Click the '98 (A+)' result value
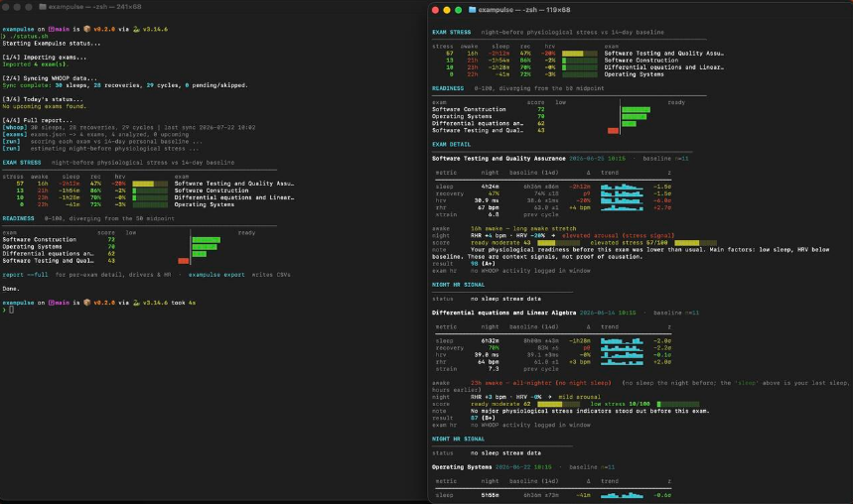 click(483, 264)
